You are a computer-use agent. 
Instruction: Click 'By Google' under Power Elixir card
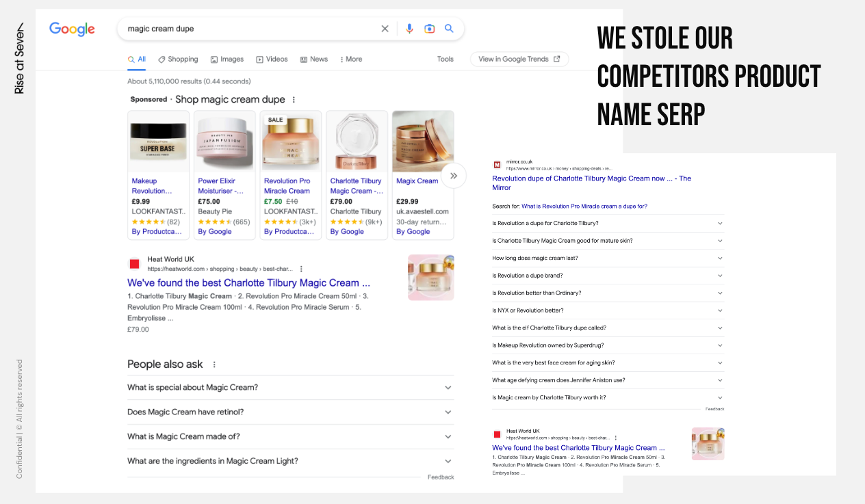coord(215,232)
